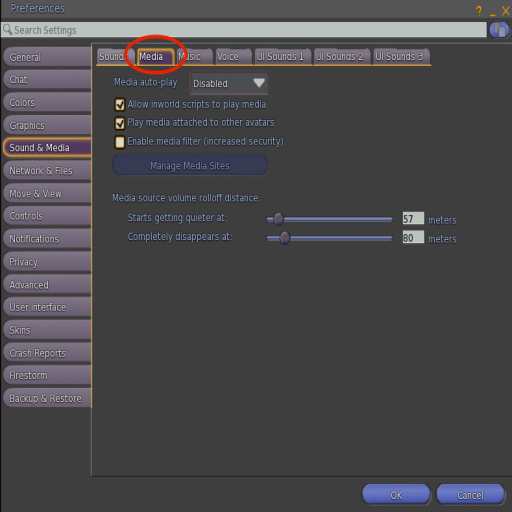Toggle Allow inworld scripts to play media

[120, 104]
